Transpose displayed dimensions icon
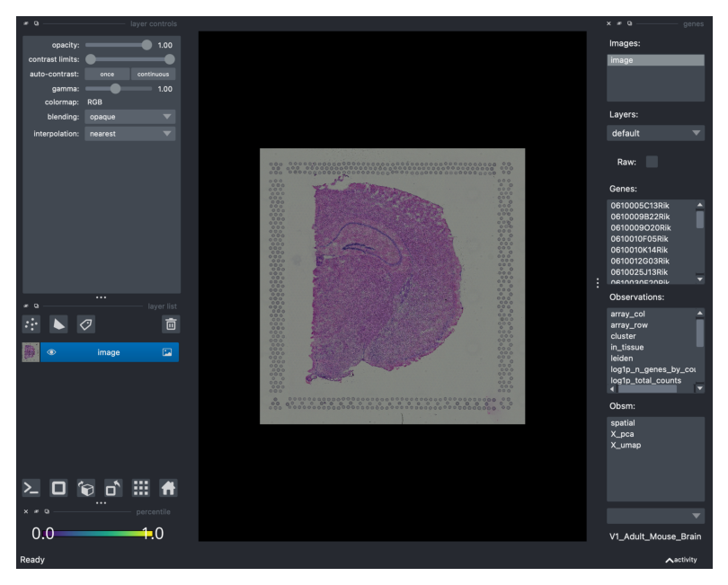 point(113,488)
